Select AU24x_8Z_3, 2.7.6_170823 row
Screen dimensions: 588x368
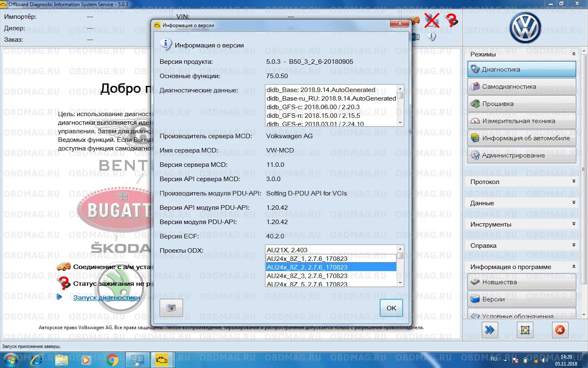pos(331,276)
